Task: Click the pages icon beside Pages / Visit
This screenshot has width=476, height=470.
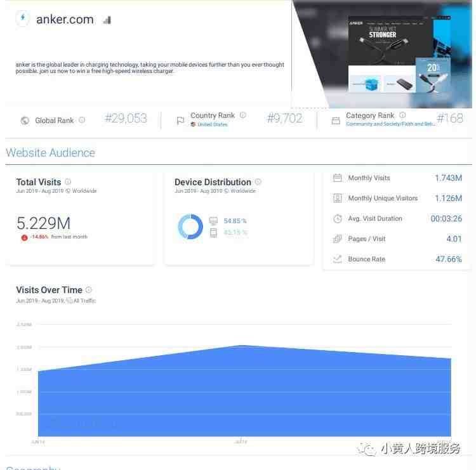Action: (x=337, y=238)
